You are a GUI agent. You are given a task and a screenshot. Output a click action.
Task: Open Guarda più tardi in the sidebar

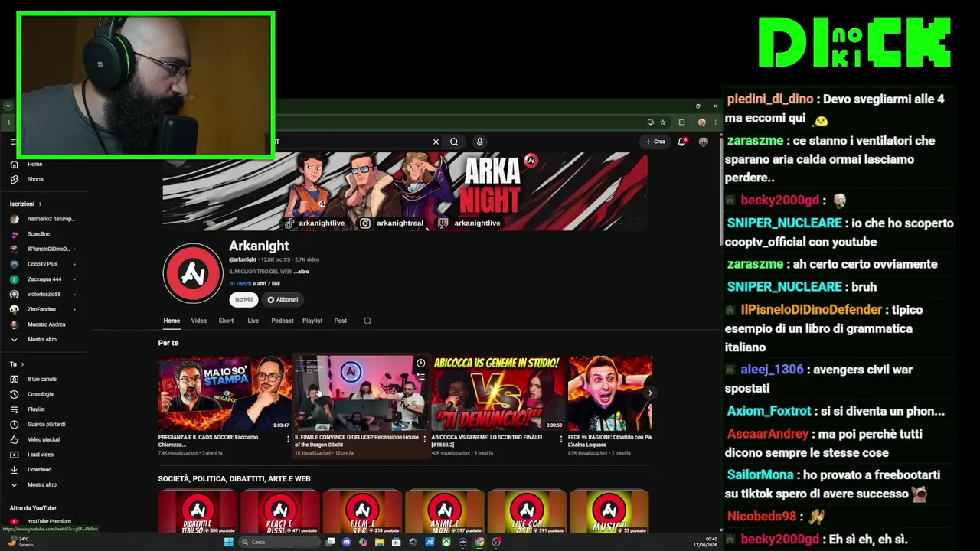click(x=46, y=424)
